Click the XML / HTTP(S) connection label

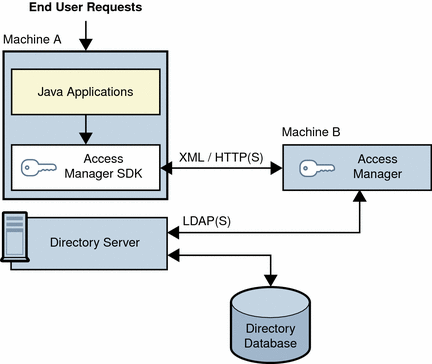221,157
